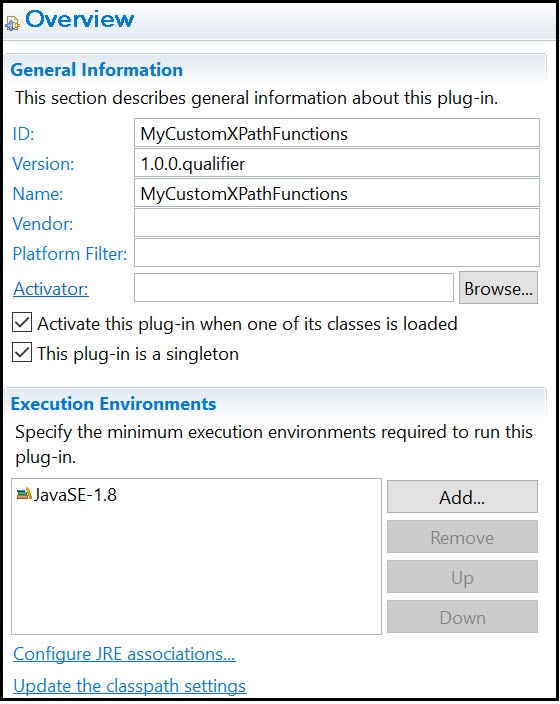Open the Activator link

click(51, 289)
